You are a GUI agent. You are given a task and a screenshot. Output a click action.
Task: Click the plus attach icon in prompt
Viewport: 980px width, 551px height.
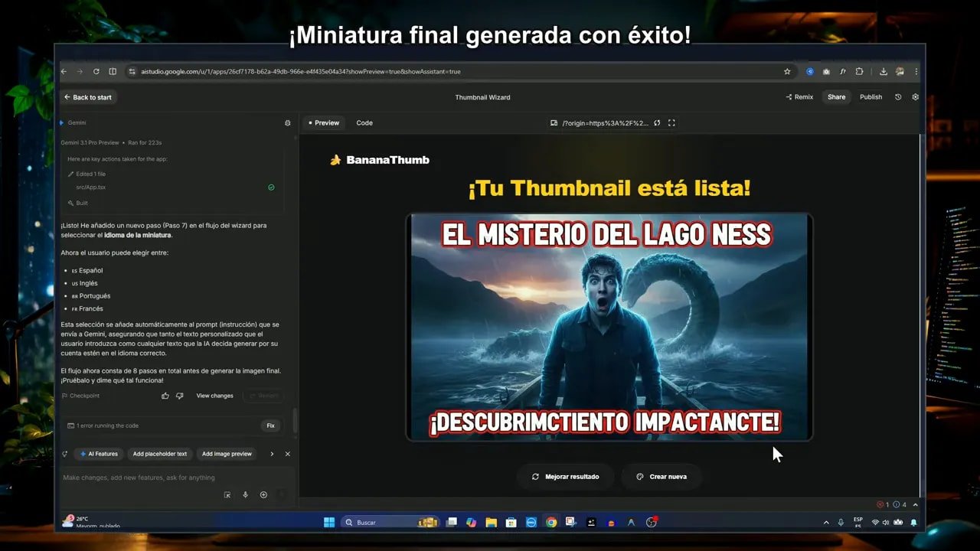[263, 495]
